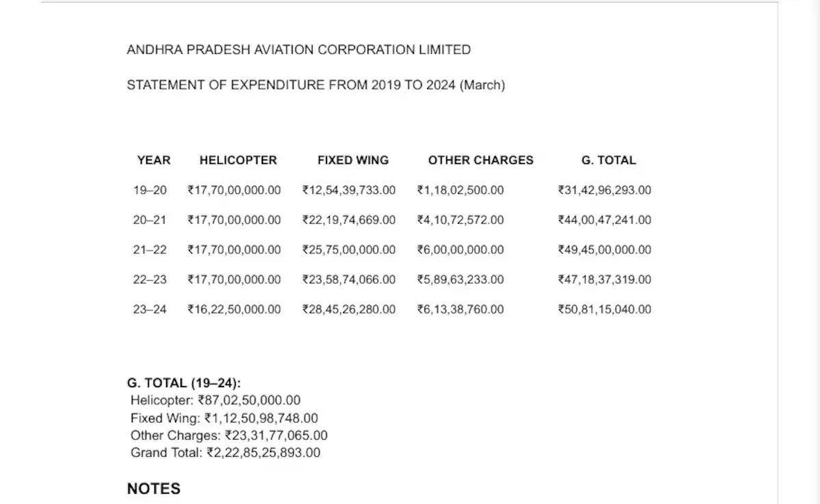The width and height of the screenshot is (820, 504).
Task: Click the ₹44,00,47,241.00 total for 20–21
Action: coord(604,220)
